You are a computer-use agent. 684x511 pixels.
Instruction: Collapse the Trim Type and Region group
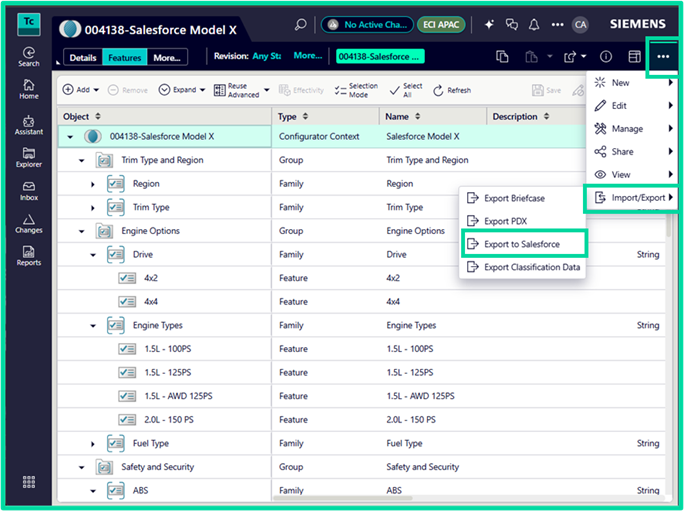[82, 161]
